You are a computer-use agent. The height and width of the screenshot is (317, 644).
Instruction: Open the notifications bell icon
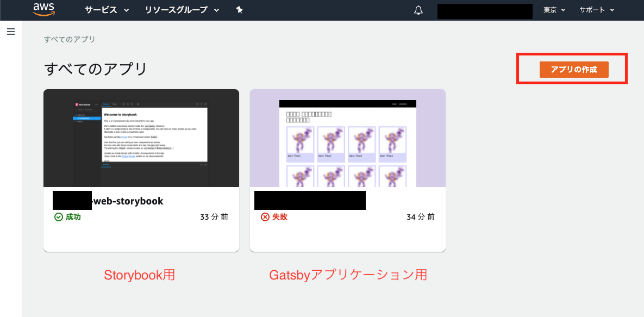[x=417, y=9]
